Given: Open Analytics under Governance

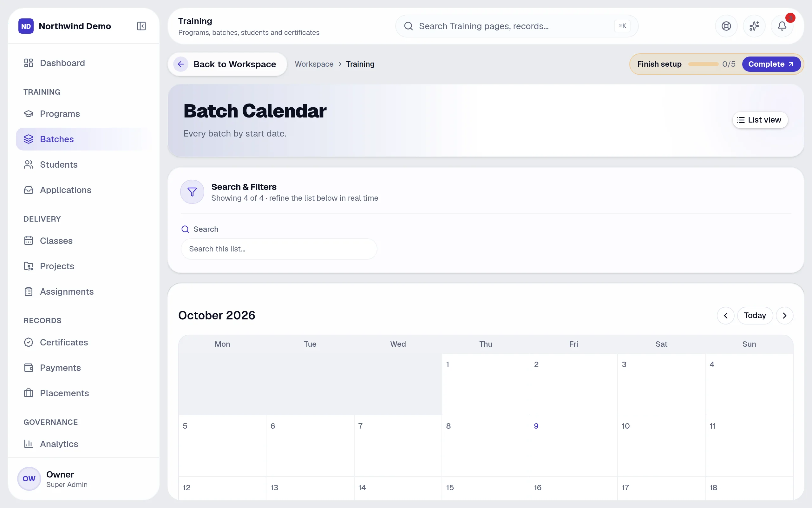Looking at the screenshot, I should pos(83,444).
